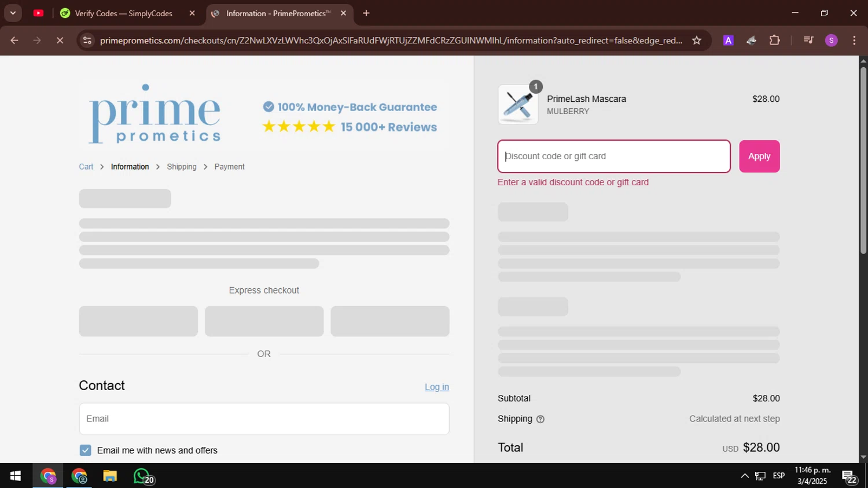
Task: Select the Information breadcrumb step
Action: pyautogui.click(x=130, y=167)
